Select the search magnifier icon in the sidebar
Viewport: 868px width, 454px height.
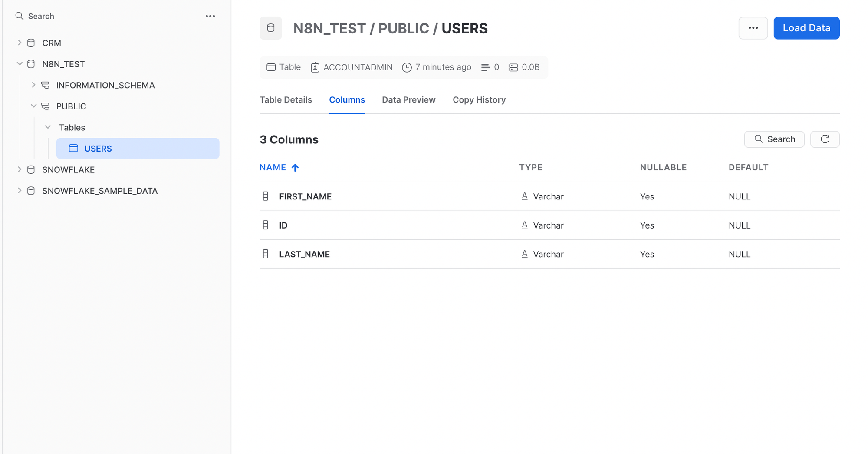click(x=20, y=16)
